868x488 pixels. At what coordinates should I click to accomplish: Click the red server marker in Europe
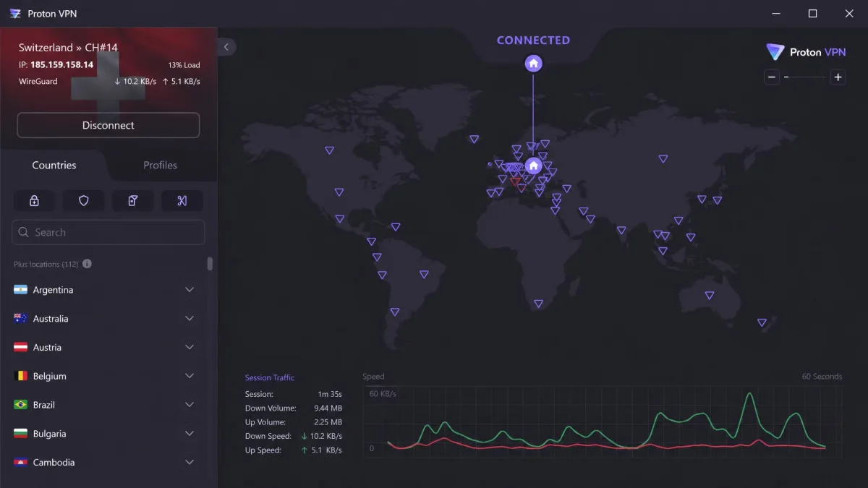(515, 181)
